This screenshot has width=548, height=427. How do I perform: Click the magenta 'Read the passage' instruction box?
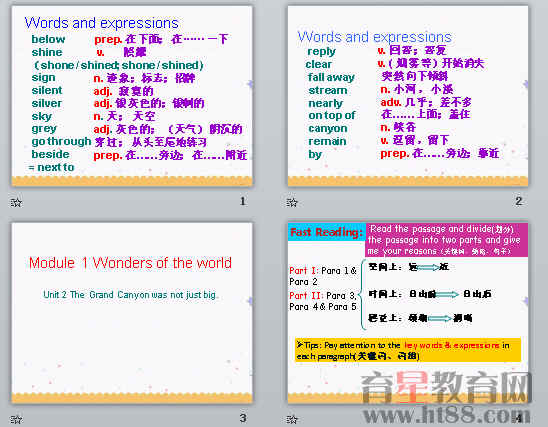tap(446, 240)
